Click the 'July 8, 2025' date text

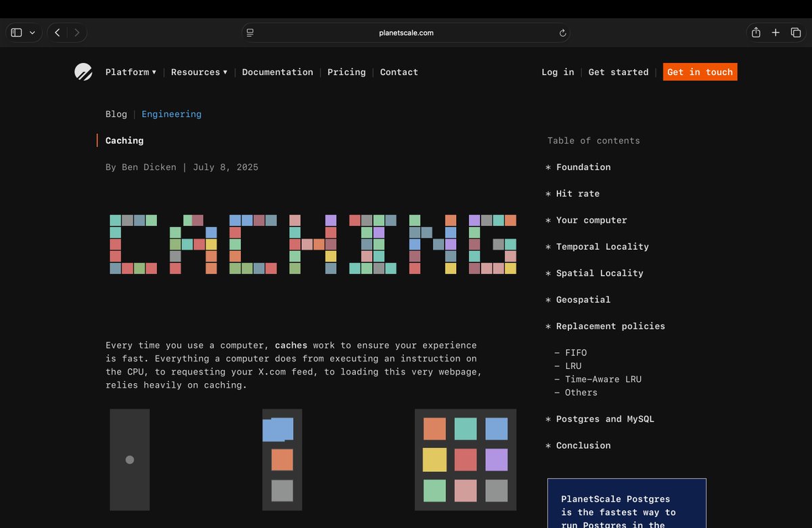pyautogui.click(x=225, y=167)
